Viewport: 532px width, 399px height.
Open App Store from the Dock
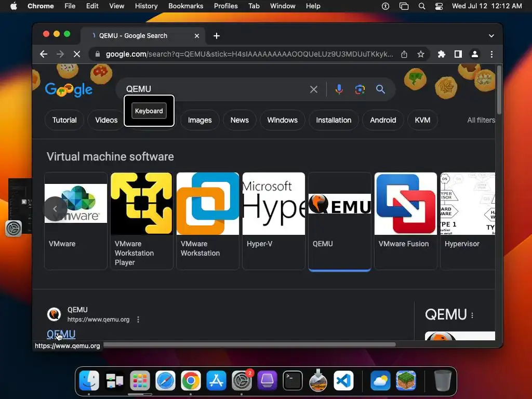click(216, 380)
